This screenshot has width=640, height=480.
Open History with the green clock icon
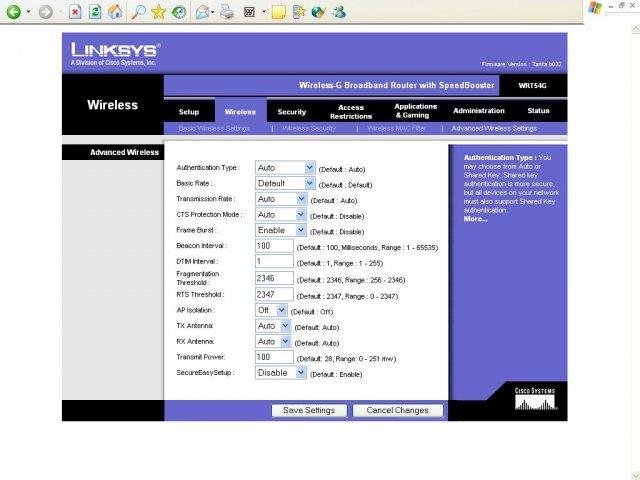179,11
